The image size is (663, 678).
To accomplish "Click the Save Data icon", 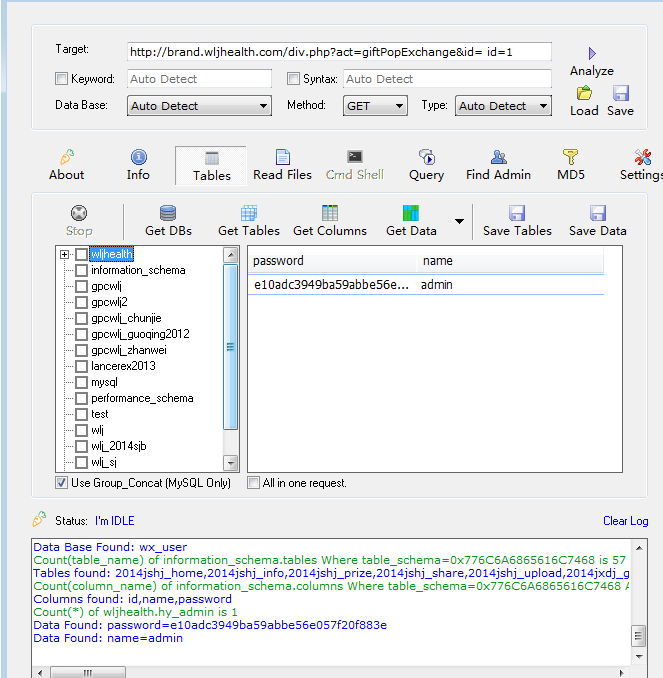I will 598,213.
